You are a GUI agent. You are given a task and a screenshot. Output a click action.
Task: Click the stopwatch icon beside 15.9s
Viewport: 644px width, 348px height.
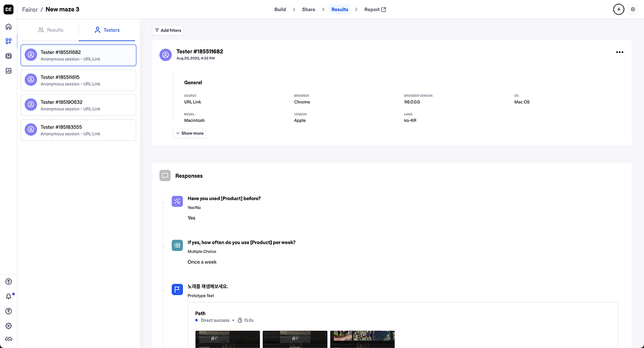coord(240,320)
